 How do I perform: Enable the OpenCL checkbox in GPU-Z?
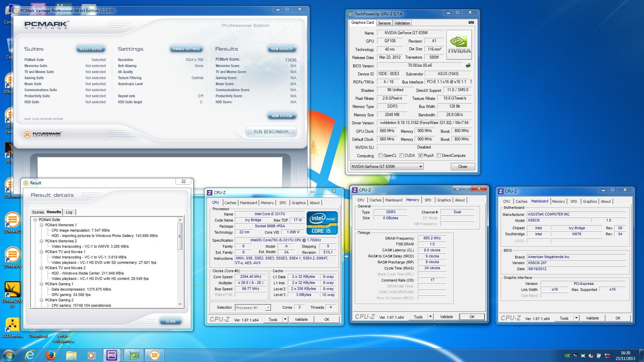click(380, 156)
